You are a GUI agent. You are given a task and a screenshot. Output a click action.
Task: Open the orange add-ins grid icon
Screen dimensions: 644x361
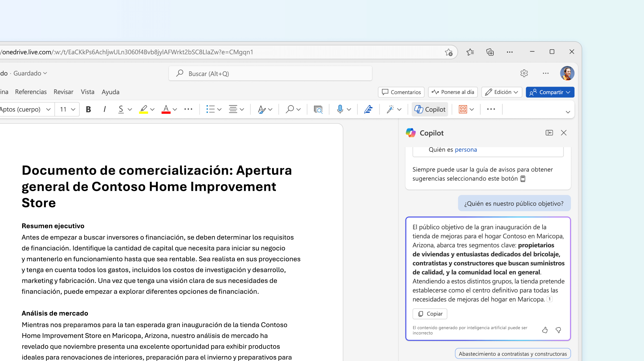coord(463,109)
